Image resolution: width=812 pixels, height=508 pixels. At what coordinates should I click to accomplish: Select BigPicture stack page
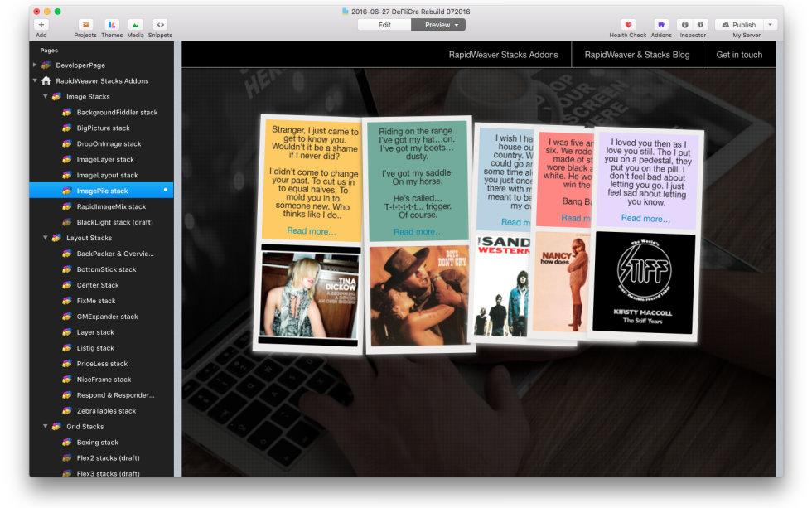[101, 128]
